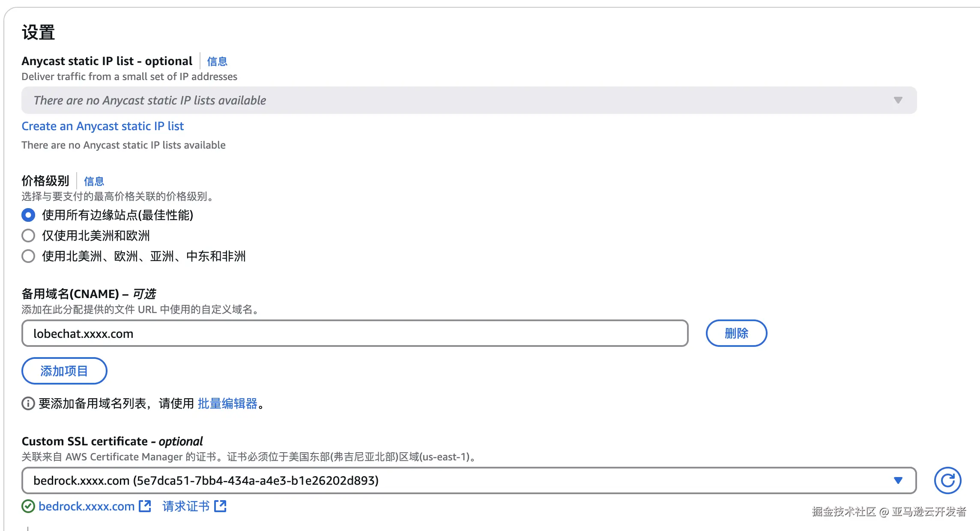This screenshot has width=980, height=531.
Task: Click external link icon next to bedrock.xxxx.com
Action: tap(145, 506)
